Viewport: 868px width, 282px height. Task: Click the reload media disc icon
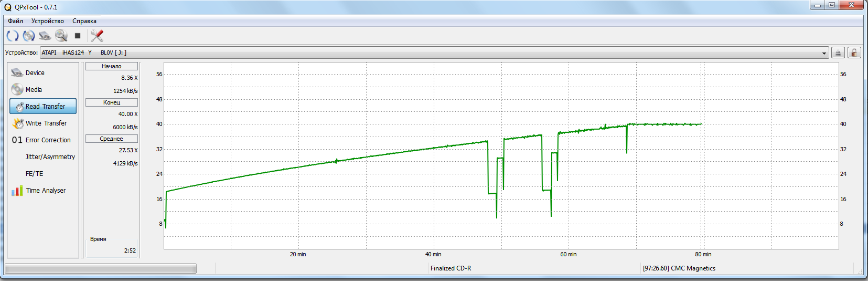29,36
